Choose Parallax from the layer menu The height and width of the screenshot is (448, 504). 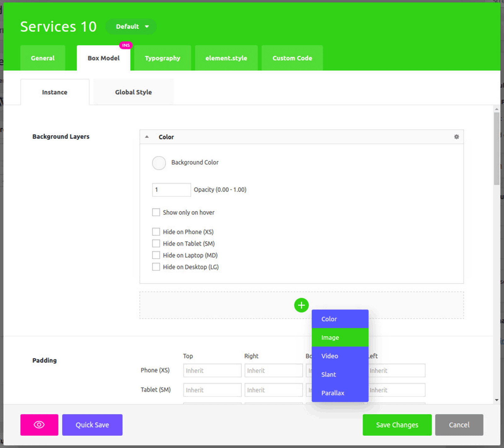click(340, 393)
